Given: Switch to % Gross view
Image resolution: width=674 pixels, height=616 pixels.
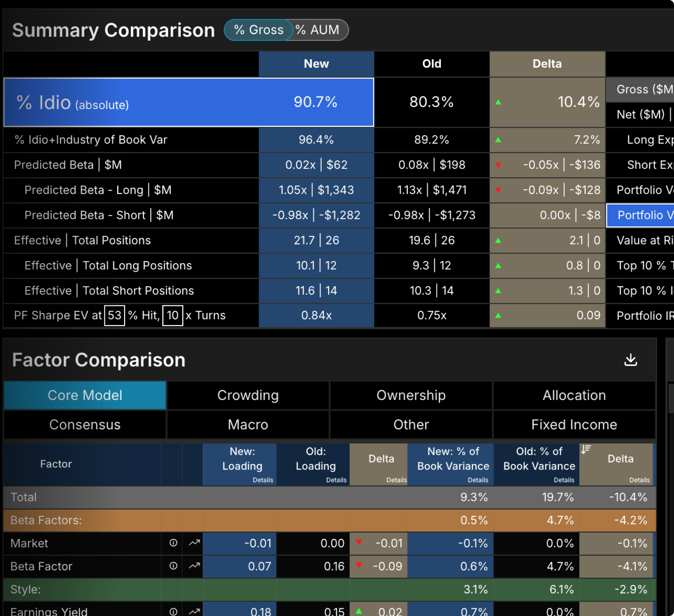Looking at the screenshot, I should point(258,30).
